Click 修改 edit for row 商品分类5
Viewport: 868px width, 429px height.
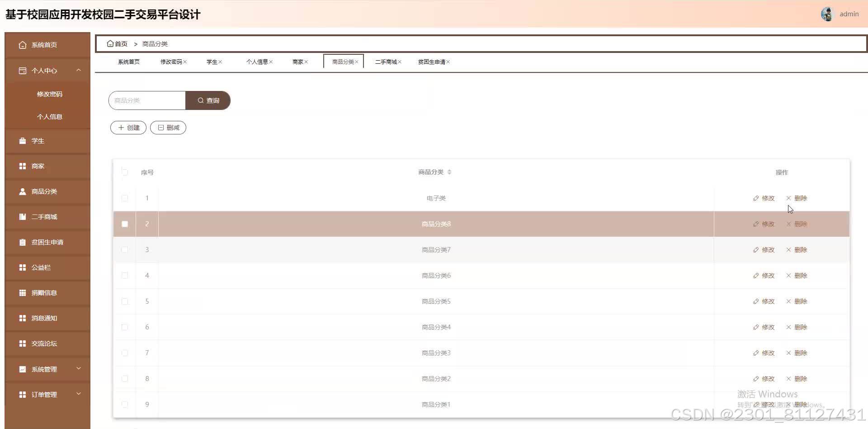[764, 301]
